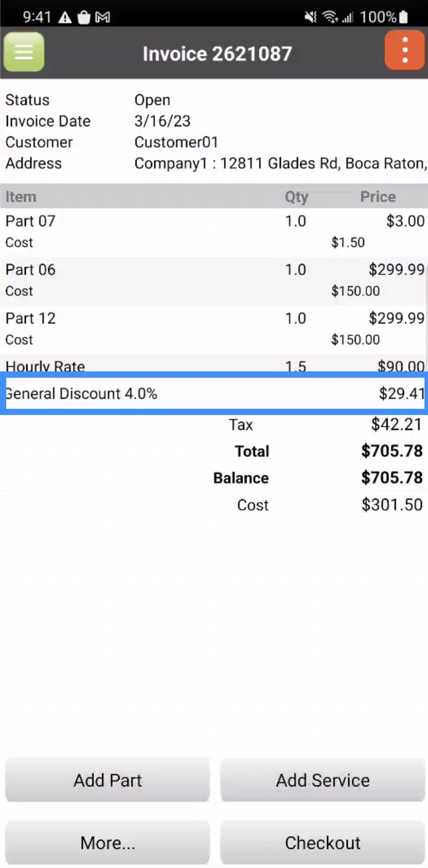
Task: Tap the battery status icon
Action: click(x=404, y=17)
